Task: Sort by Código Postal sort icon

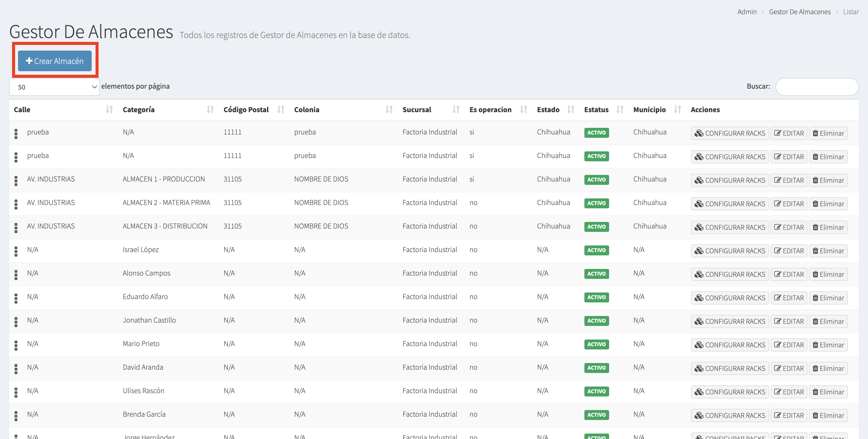Action: coord(281,109)
